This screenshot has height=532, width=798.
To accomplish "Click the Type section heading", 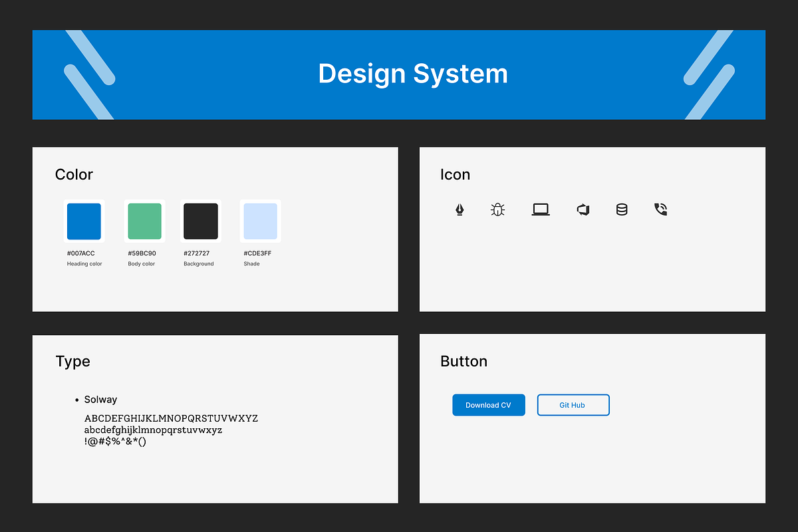I will 72,362.
